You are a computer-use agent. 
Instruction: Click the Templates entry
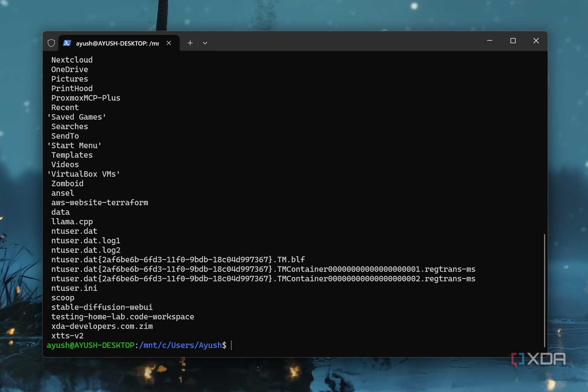72,155
